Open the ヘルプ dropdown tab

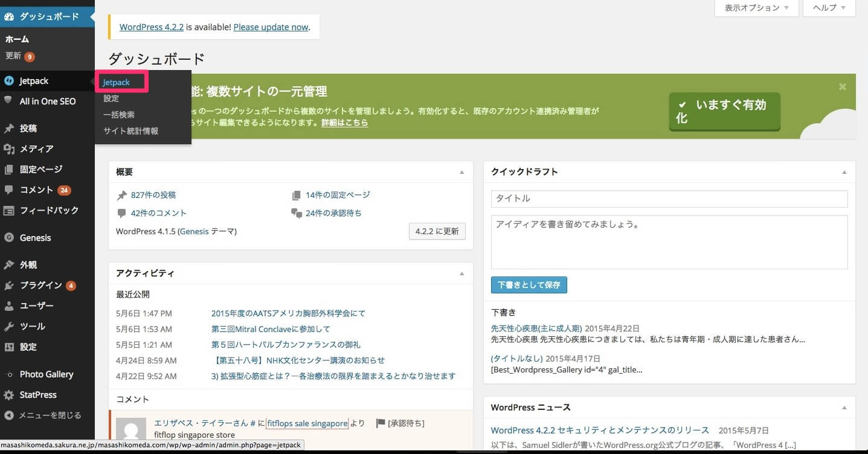(829, 8)
